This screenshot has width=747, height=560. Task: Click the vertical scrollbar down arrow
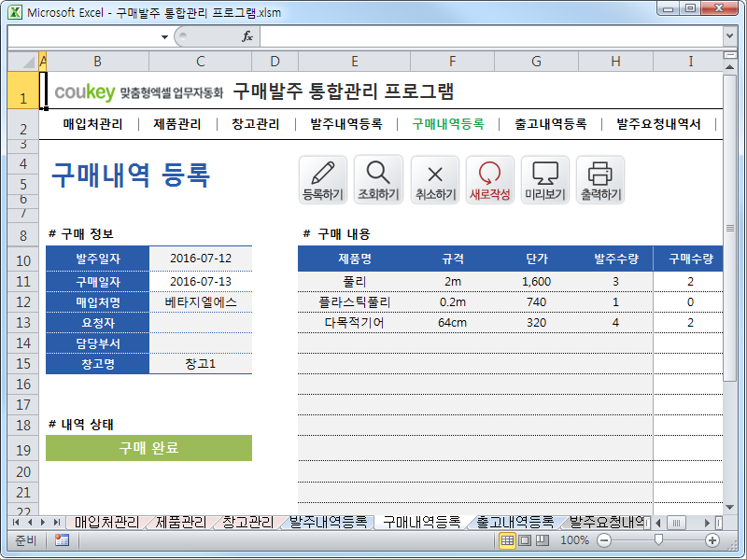(x=729, y=508)
